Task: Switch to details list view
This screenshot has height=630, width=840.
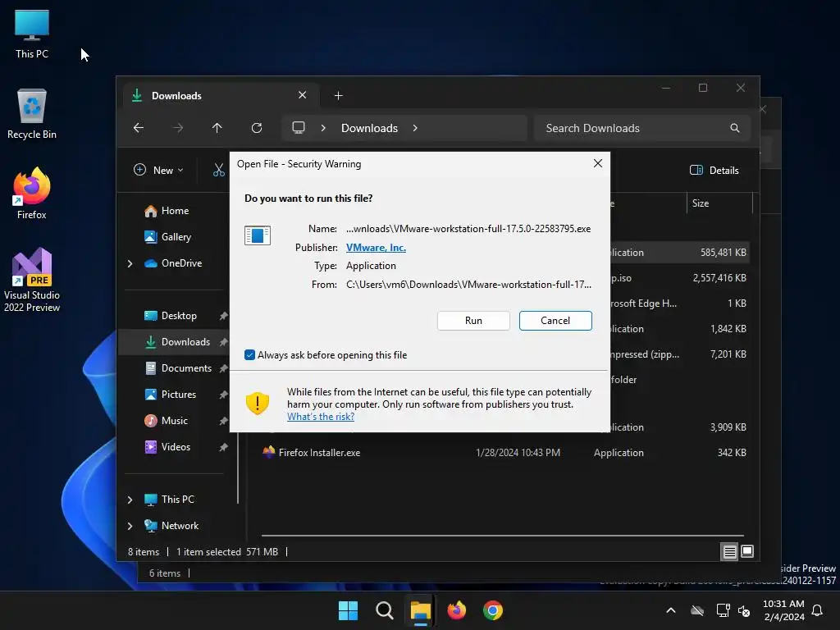Action: (729, 552)
